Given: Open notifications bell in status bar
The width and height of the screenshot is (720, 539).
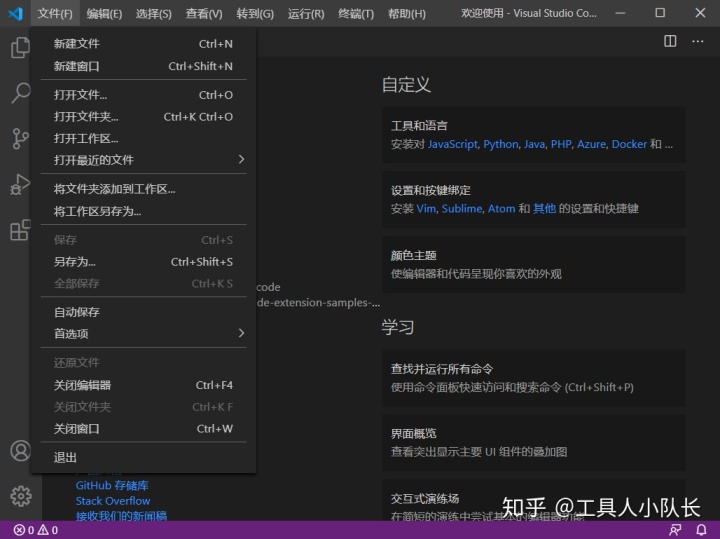Looking at the screenshot, I should [701, 530].
